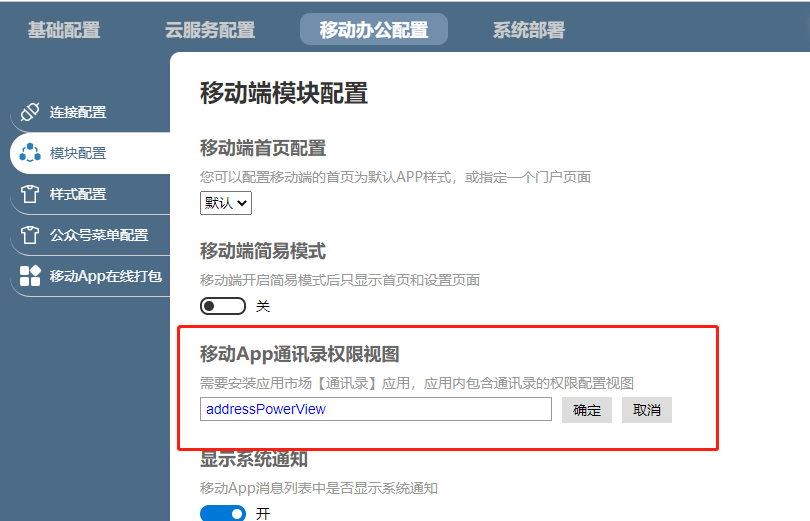Select 模块配置 in the sidebar
This screenshot has height=521, width=810.
pyautogui.click(x=90, y=153)
